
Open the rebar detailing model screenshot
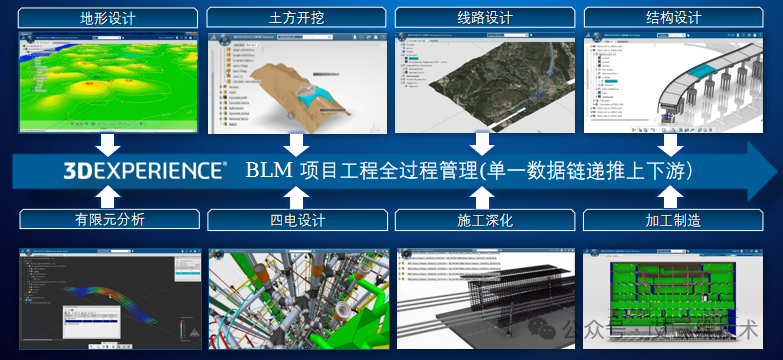point(485,298)
